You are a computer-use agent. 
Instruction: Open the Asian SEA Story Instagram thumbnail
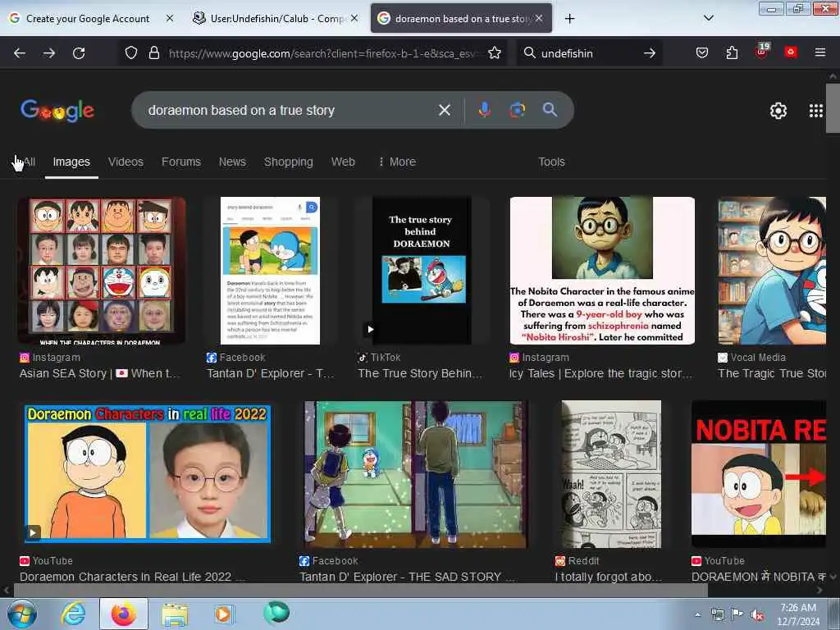click(102, 271)
